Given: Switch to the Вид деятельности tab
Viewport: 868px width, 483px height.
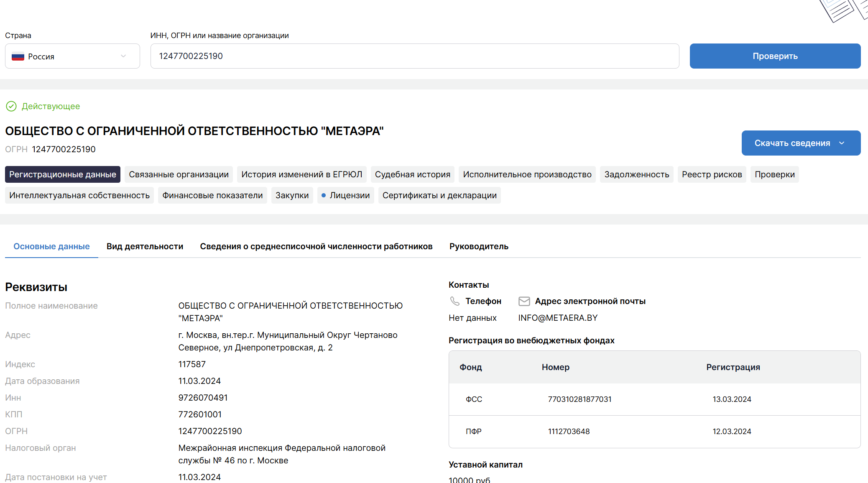Looking at the screenshot, I should pos(145,246).
